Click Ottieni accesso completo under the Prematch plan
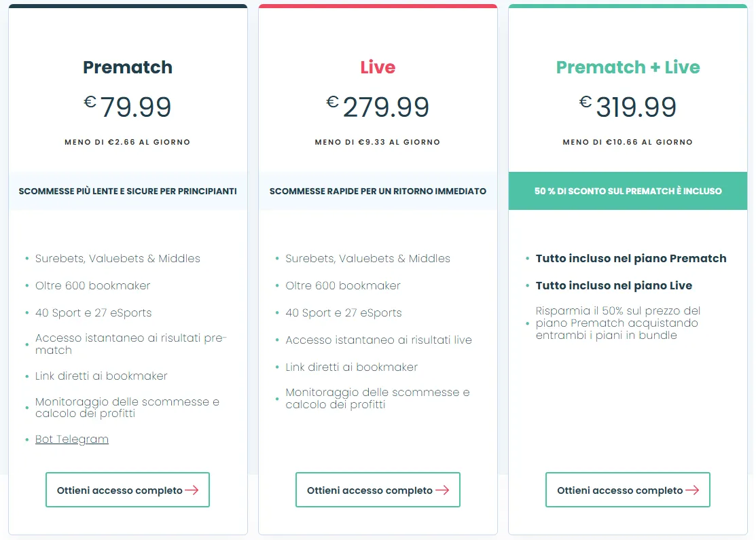Viewport: 756px width, 540px height. coord(128,490)
